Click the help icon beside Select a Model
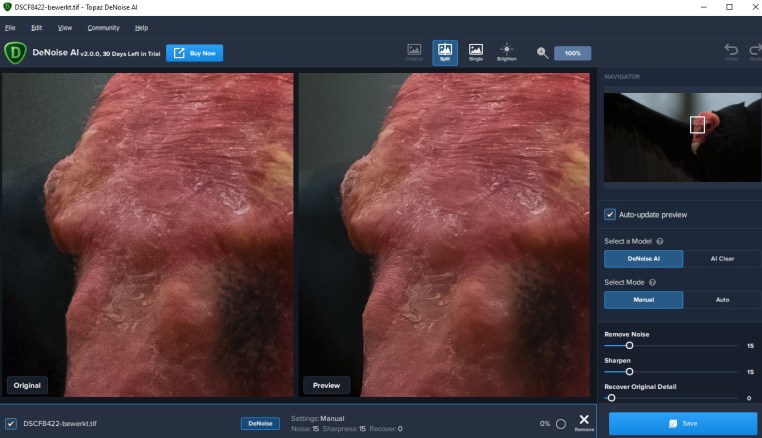The height and width of the screenshot is (438, 762). coord(660,242)
